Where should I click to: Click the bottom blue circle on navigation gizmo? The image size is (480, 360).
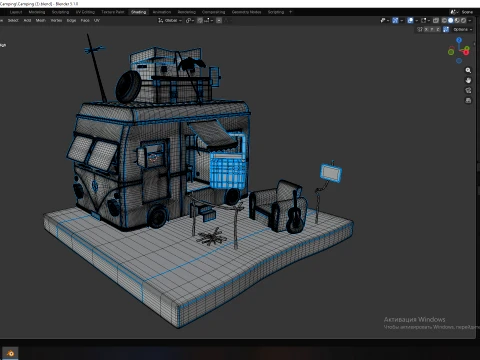(459, 61)
